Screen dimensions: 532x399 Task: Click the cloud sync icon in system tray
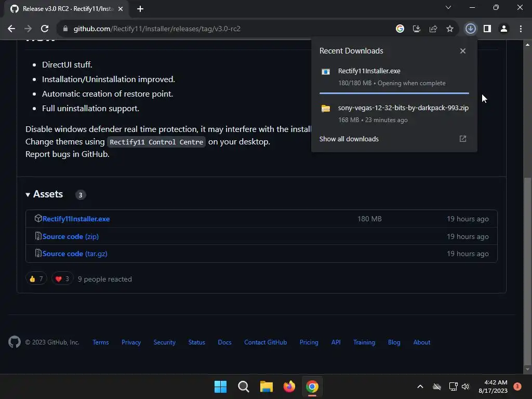[x=436, y=387]
